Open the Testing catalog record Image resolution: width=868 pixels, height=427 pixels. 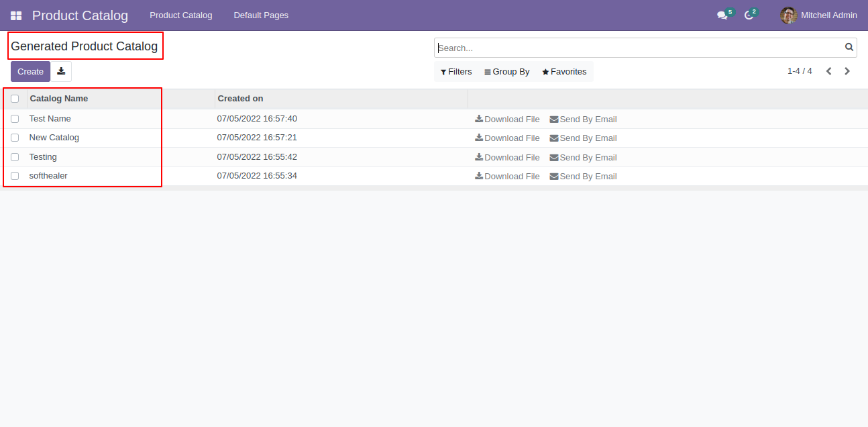coord(43,157)
